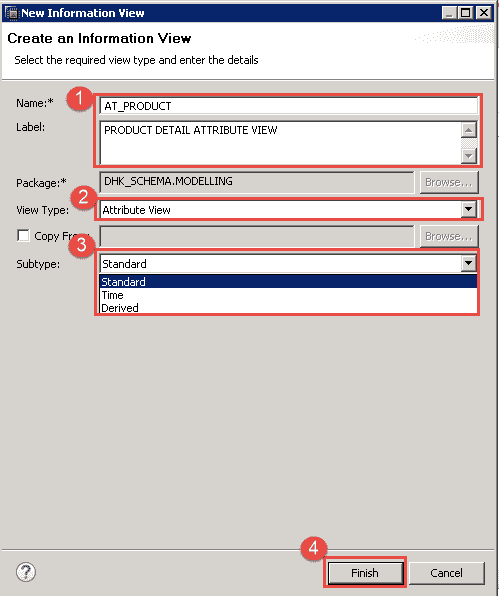
Task: Close the New Information View dialog
Action: tap(483, 13)
